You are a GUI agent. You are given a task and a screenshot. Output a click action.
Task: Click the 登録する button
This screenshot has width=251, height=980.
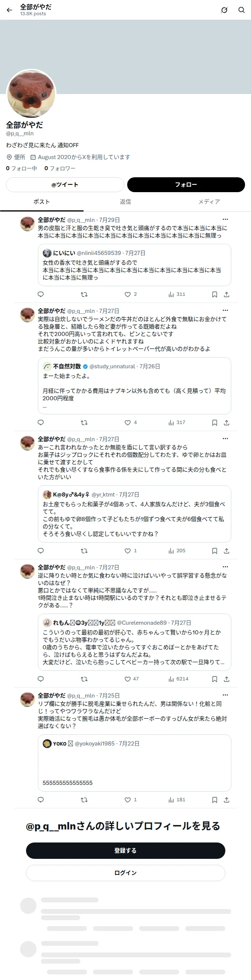coord(125,850)
